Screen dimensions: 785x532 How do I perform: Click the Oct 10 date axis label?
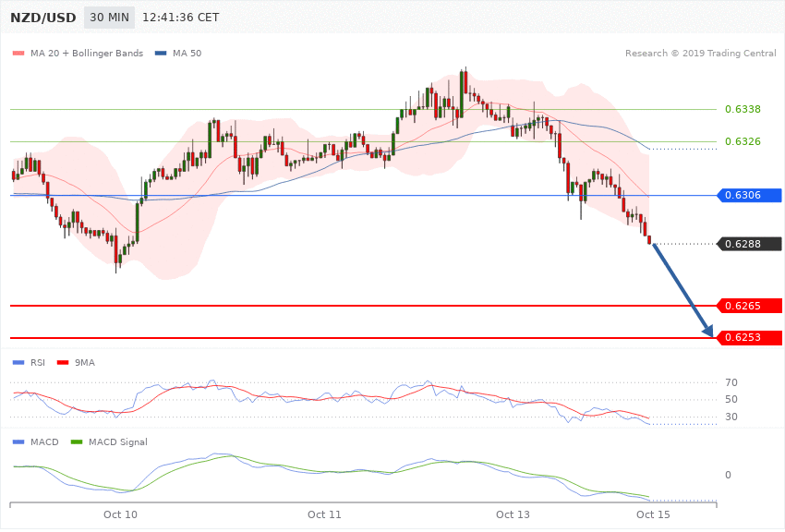tap(120, 514)
